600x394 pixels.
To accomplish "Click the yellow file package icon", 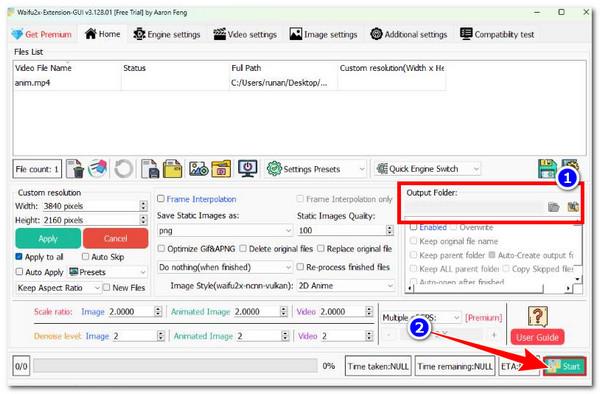I will pos(173,169).
